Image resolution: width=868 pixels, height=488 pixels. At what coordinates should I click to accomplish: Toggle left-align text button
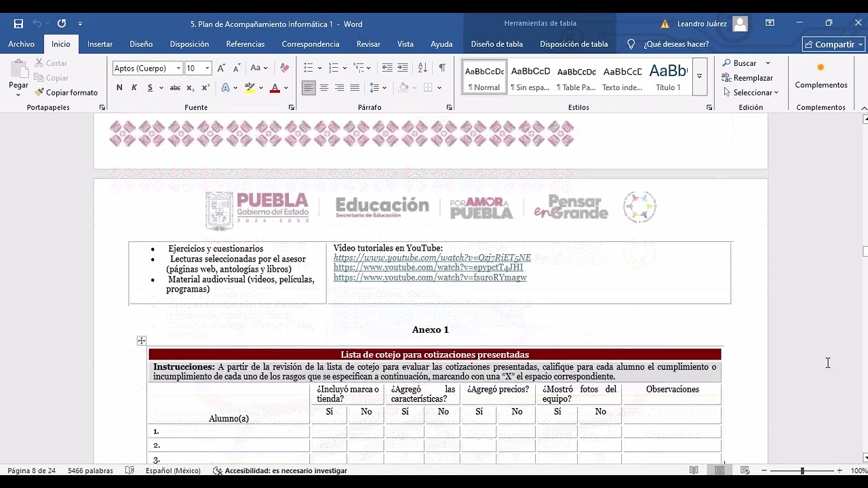[309, 87]
